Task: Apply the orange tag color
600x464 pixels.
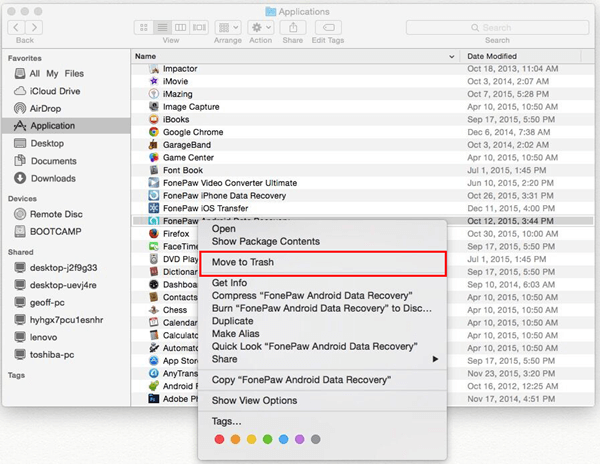Action: pyautogui.click(x=235, y=439)
